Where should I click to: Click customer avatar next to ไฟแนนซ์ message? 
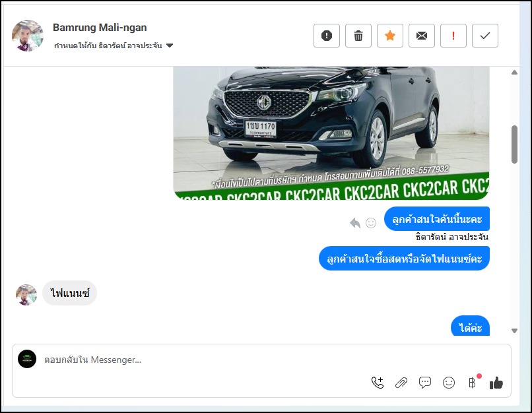tap(26, 295)
